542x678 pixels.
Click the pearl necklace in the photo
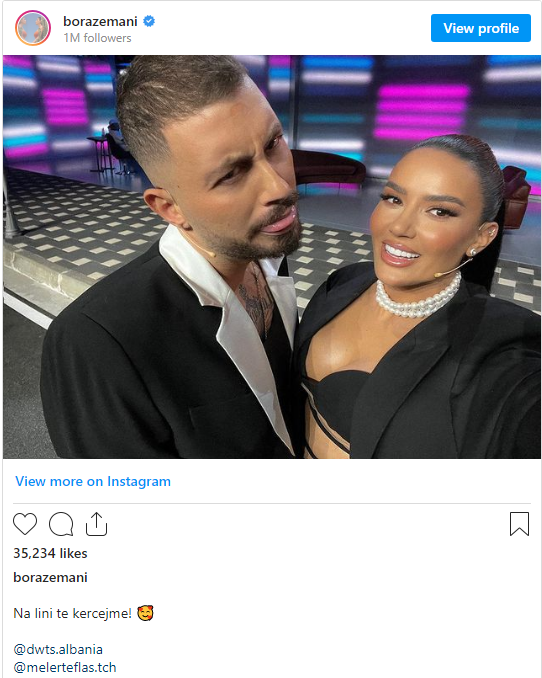(418, 300)
